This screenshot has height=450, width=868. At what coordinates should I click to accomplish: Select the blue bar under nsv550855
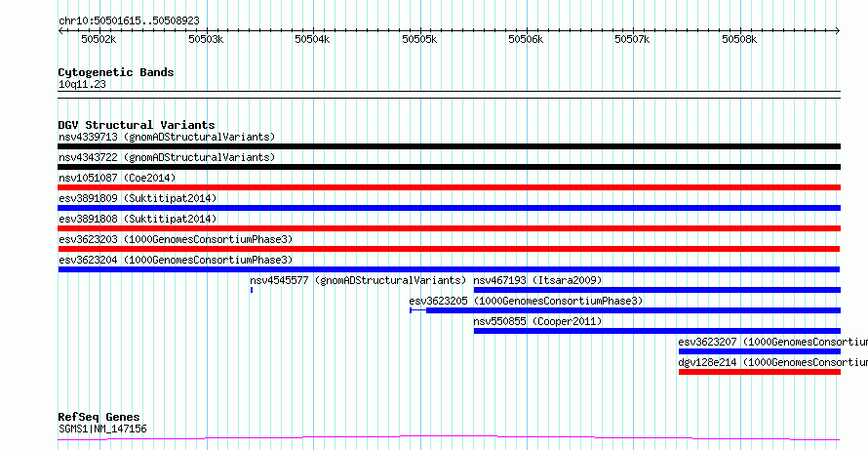pos(657,331)
